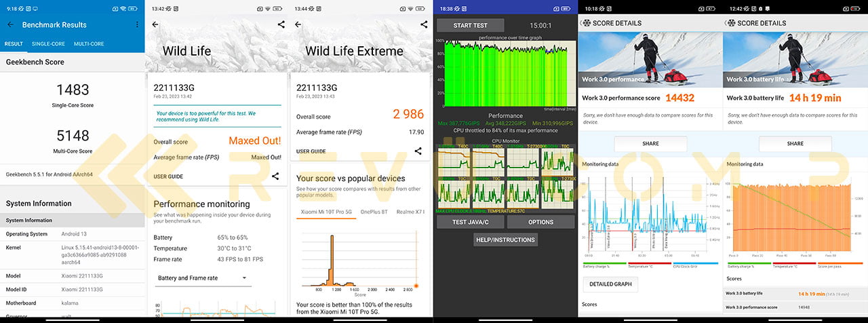
Task: Open DETAILED GRAPH for performance monitoring
Action: pyautogui.click(x=610, y=284)
